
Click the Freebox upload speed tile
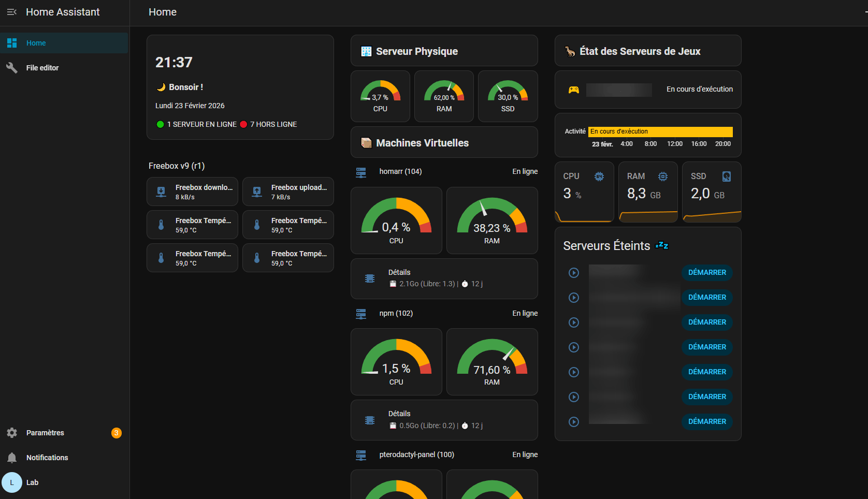[x=288, y=192]
